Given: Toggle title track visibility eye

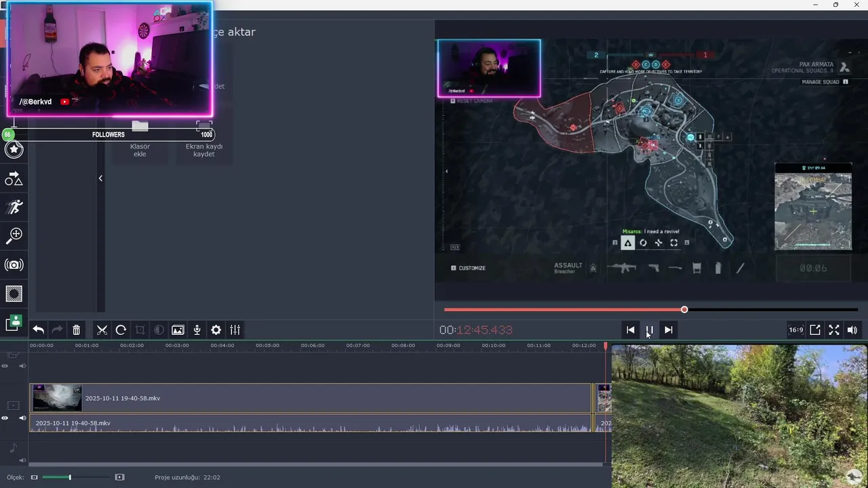Looking at the screenshot, I should coord(5,366).
